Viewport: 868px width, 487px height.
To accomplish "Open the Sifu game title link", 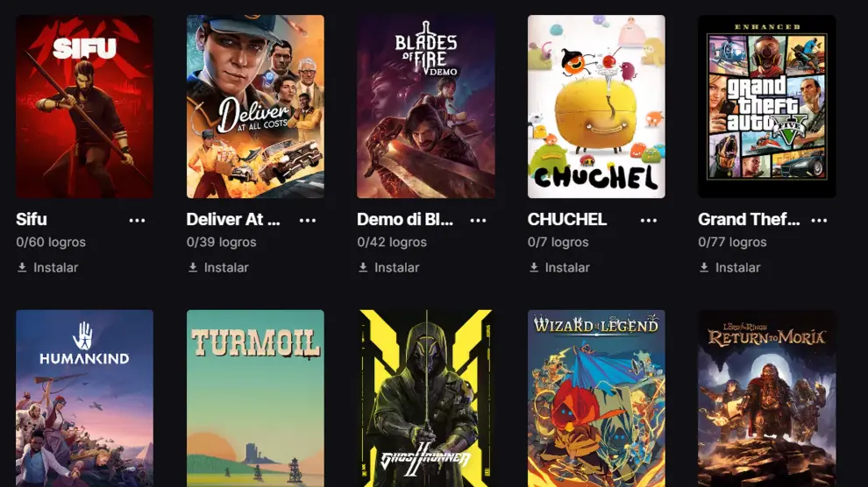I will coord(32,220).
